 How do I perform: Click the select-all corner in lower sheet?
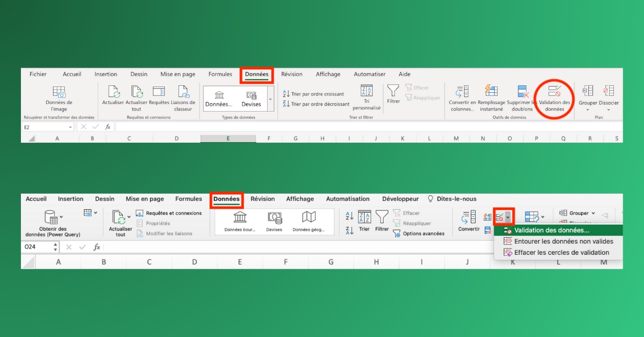[28, 262]
